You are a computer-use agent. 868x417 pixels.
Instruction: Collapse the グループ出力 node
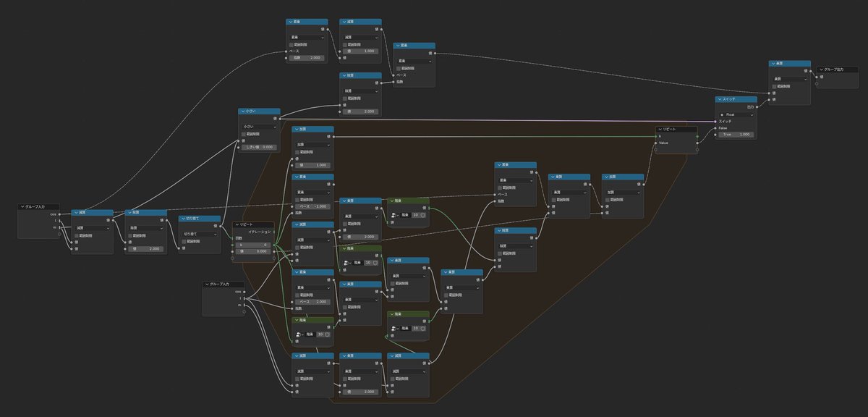coord(822,69)
